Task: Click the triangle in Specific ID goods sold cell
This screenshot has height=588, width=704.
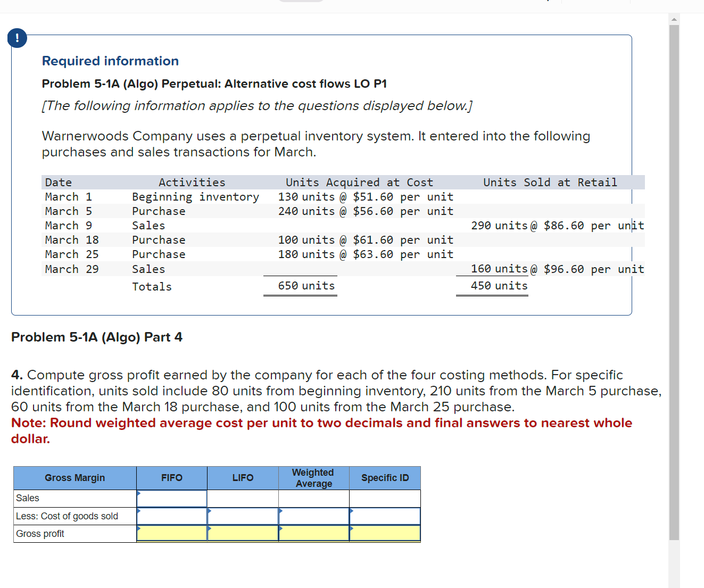Action: (351, 512)
